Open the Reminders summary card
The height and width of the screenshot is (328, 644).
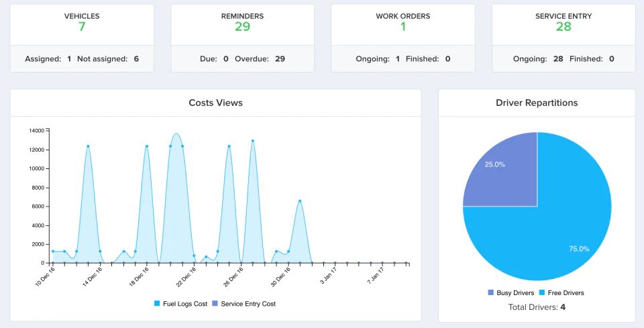coord(243,38)
